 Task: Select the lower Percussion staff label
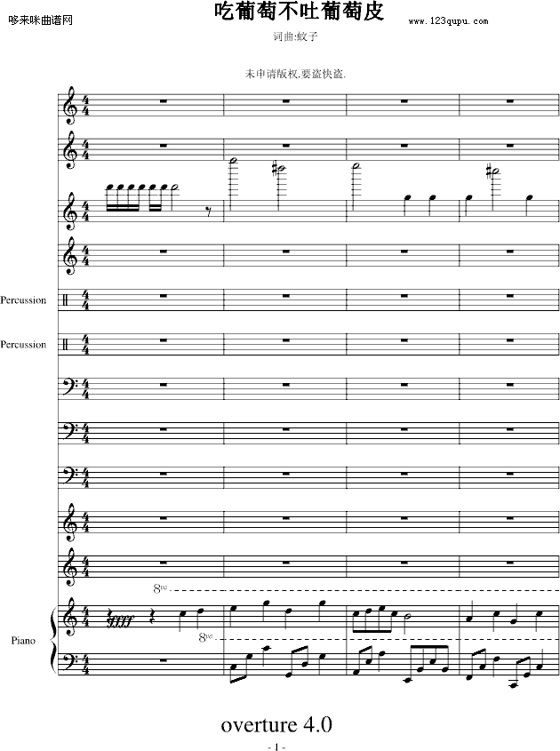[24, 345]
